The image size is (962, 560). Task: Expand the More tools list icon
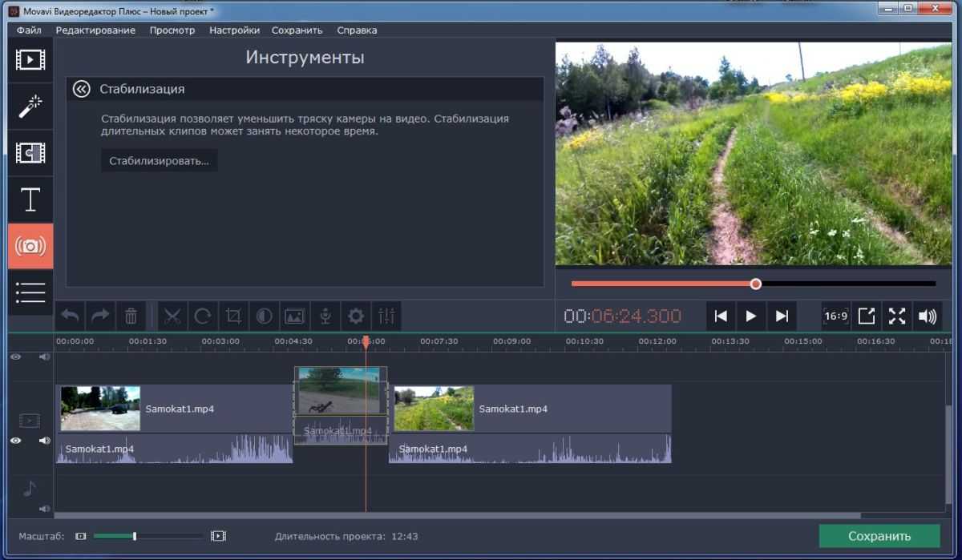tap(30, 292)
